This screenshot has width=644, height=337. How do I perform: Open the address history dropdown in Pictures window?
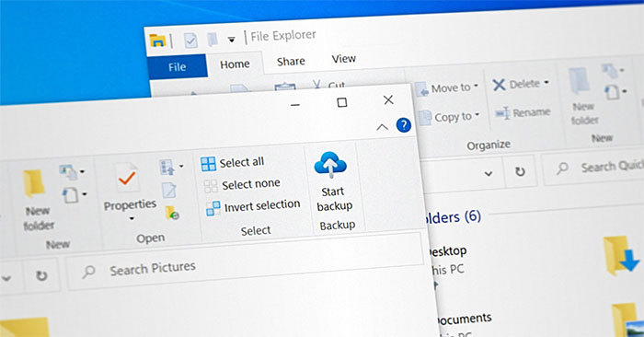tap(6, 278)
